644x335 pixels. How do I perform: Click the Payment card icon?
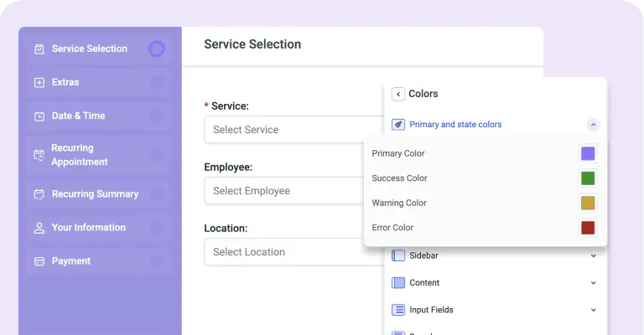[39, 261]
